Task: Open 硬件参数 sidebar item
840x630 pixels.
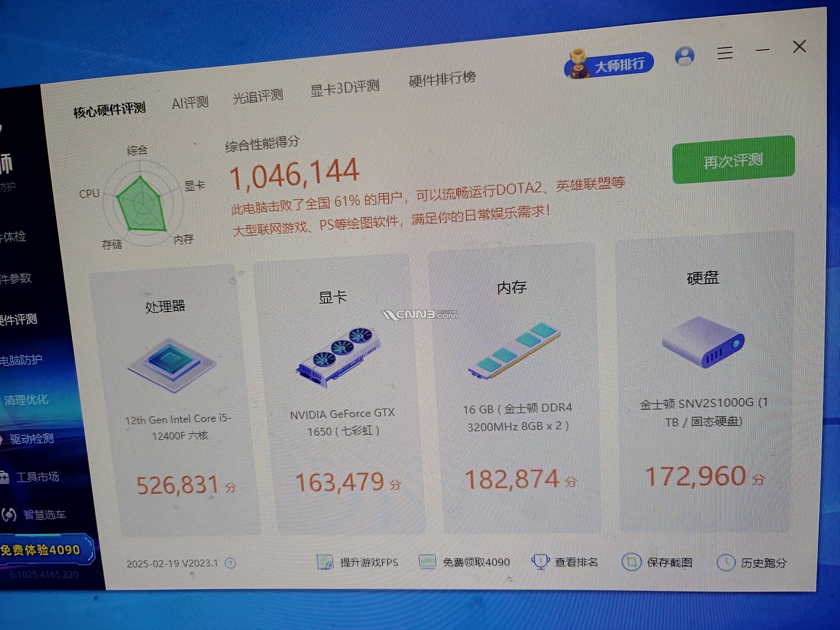Action: pyautogui.click(x=16, y=278)
